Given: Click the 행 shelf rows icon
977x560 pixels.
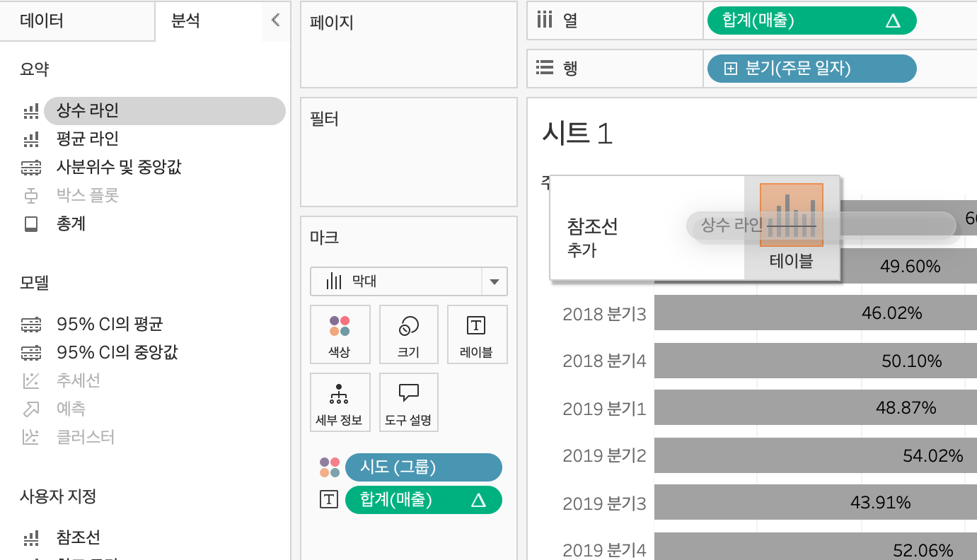Looking at the screenshot, I should click(544, 68).
